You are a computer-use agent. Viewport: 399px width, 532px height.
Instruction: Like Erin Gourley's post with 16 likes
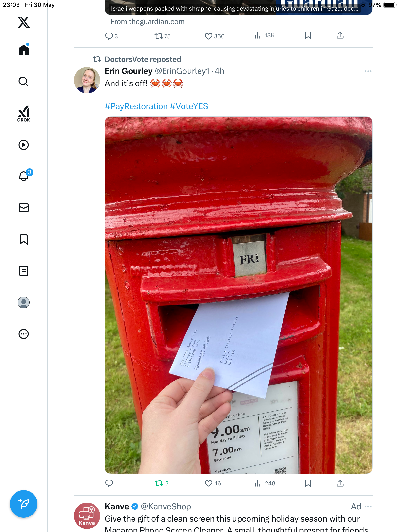click(213, 483)
